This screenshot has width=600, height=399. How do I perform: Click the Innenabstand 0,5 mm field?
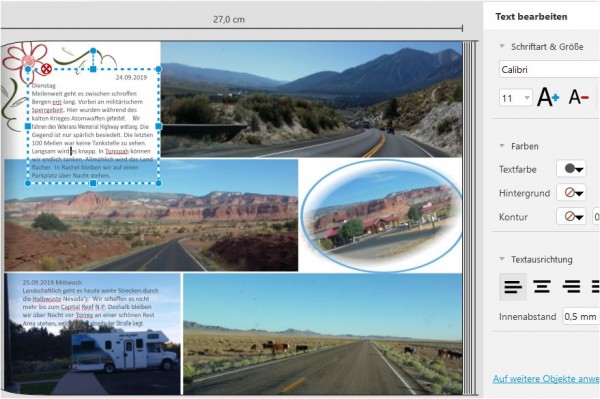[581, 316]
